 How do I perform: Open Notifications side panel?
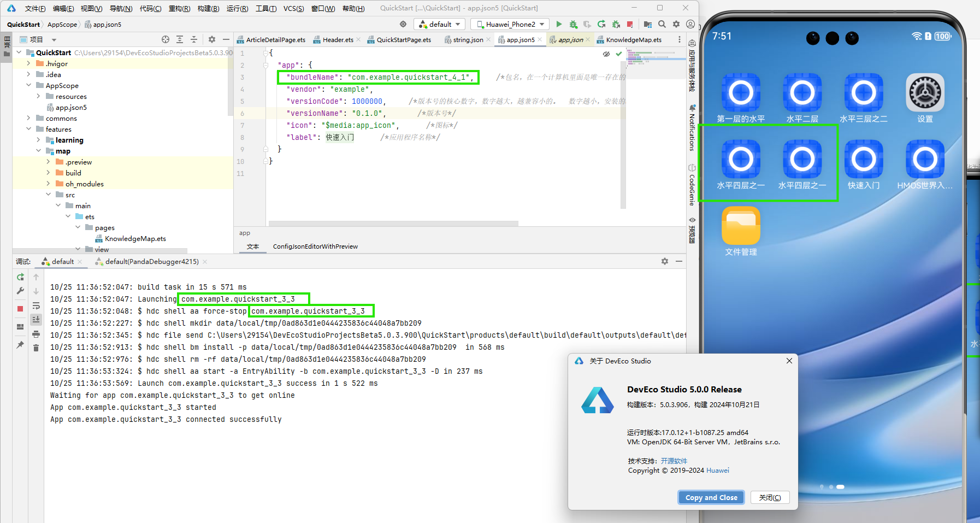(x=692, y=127)
